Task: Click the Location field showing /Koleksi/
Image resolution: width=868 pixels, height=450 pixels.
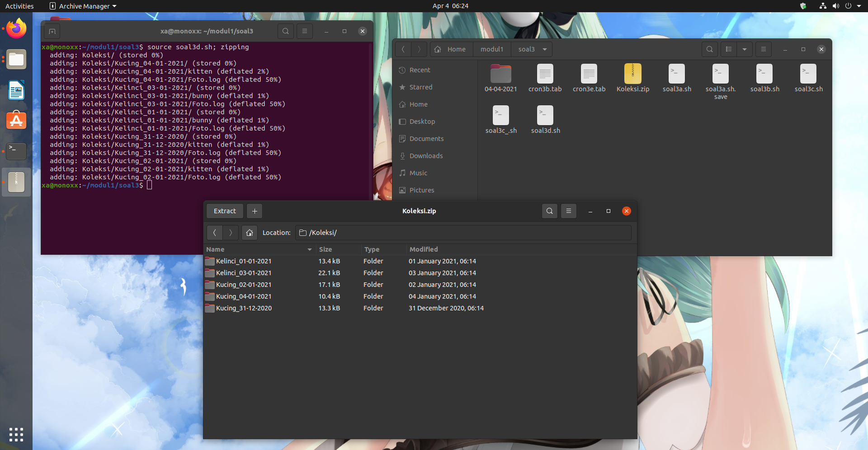Action: (463, 233)
